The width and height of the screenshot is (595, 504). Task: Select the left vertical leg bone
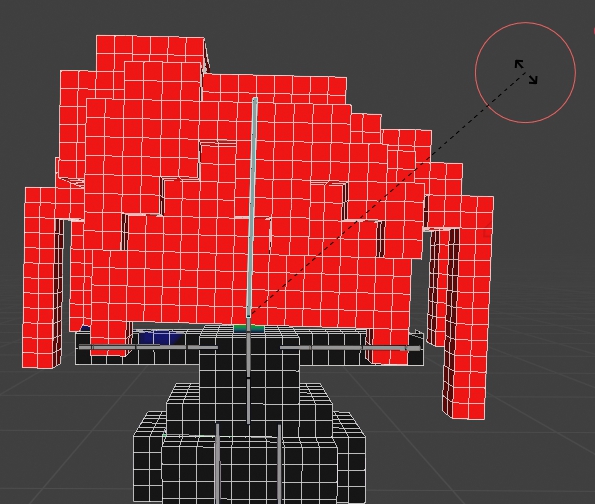[217, 463]
